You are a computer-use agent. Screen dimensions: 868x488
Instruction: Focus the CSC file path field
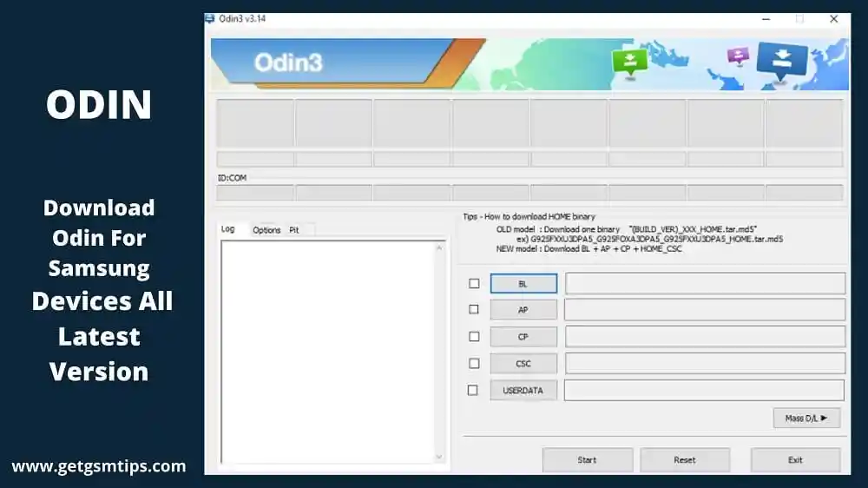[705, 364]
